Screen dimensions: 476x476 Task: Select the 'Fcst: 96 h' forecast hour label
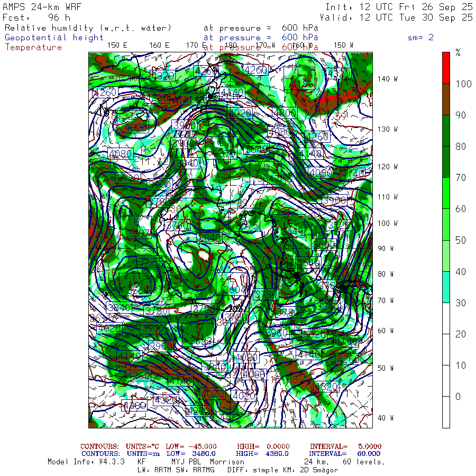36,17
